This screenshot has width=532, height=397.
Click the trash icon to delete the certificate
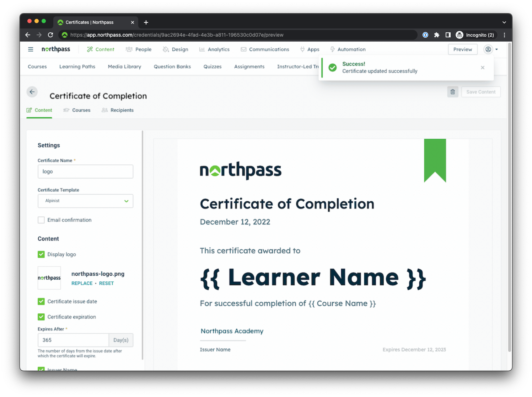pyautogui.click(x=452, y=92)
